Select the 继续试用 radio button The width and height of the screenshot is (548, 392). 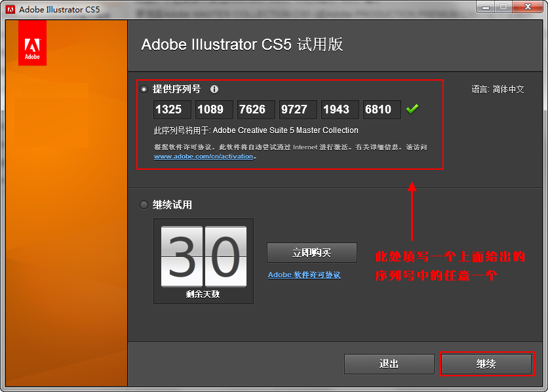coord(144,205)
